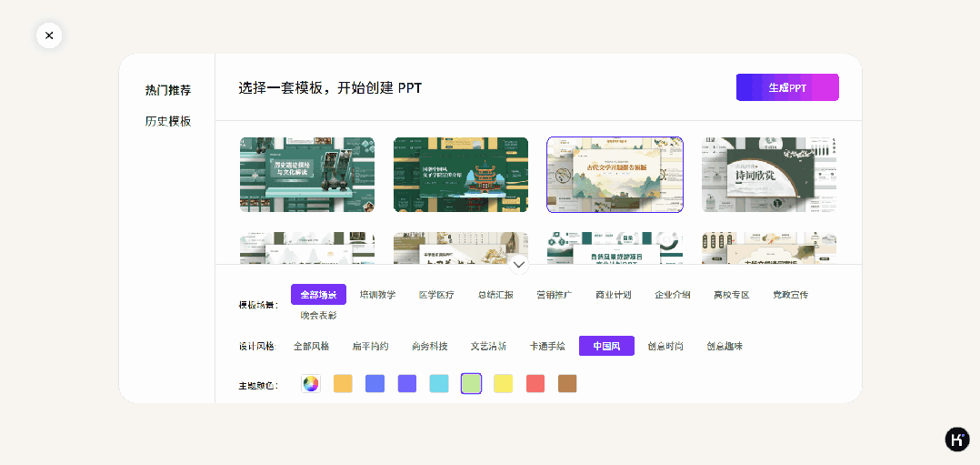Pick the 创意时尚 style

(665, 346)
